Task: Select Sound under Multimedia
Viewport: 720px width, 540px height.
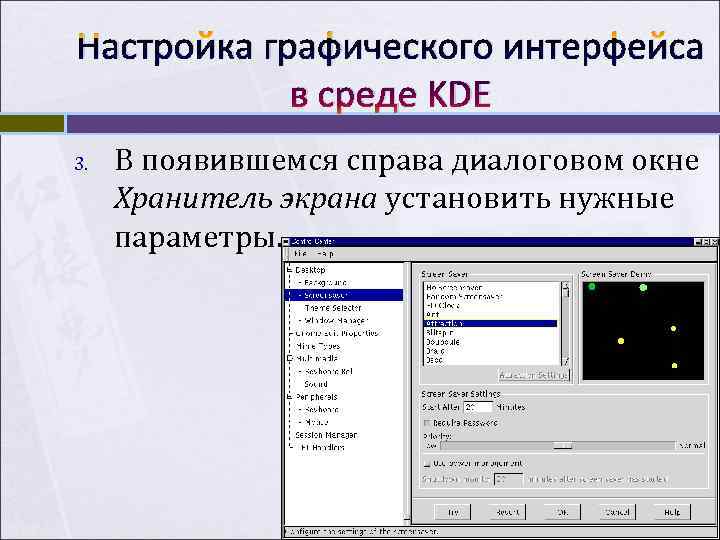Action: pyautogui.click(x=316, y=384)
